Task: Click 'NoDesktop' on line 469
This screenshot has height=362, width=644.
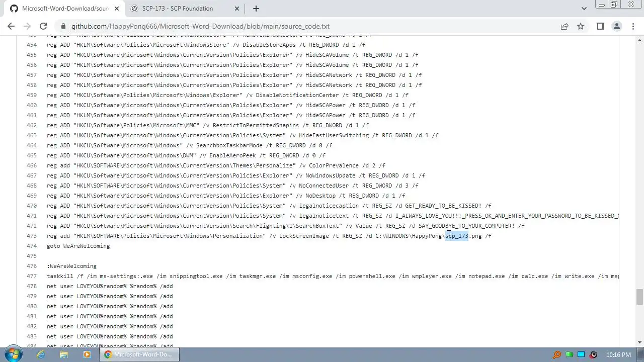Action: point(320,196)
